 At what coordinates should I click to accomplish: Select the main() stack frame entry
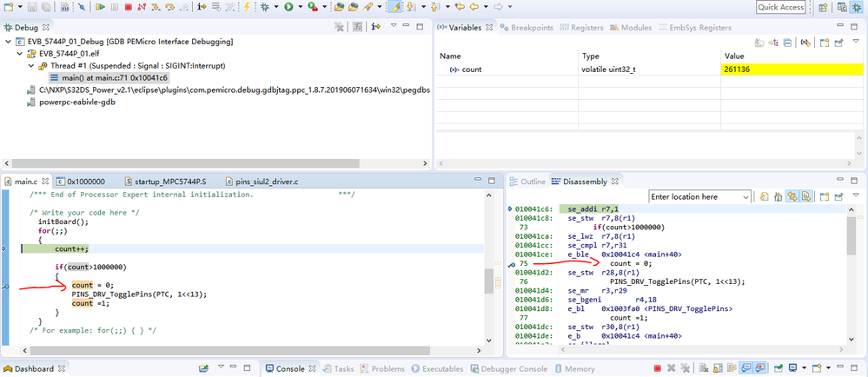tap(109, 77)
